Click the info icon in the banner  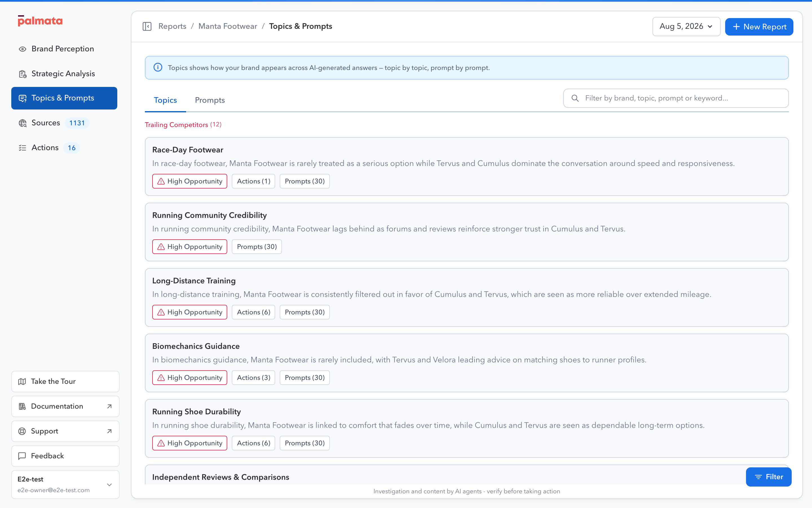tap(158, 67)
